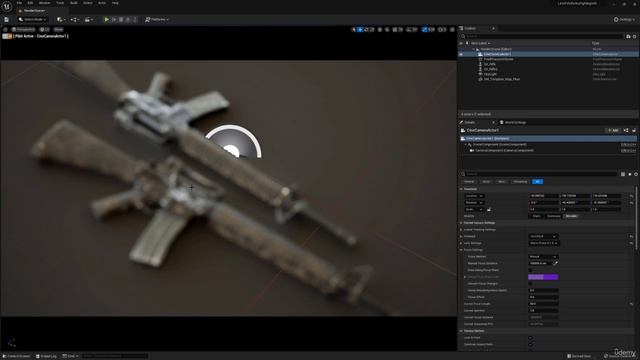Image resolution: width=640 pixels, height=360 pixels.
Task: Set Mobility to Movable
Action: [x=571, y=216]
